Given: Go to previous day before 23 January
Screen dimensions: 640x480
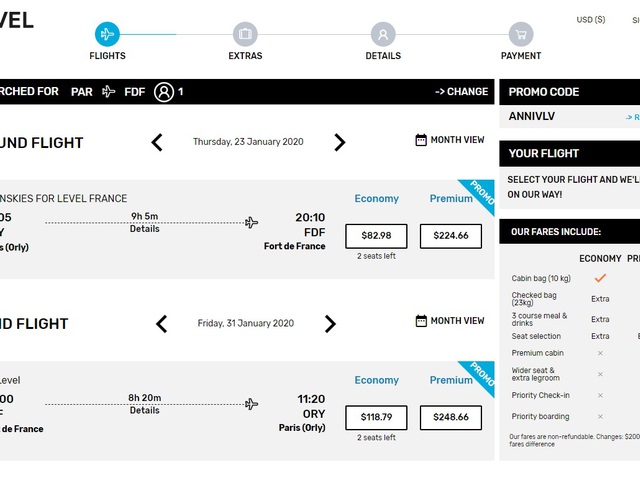Looking at the screenshot, I should tap(157, 142).
